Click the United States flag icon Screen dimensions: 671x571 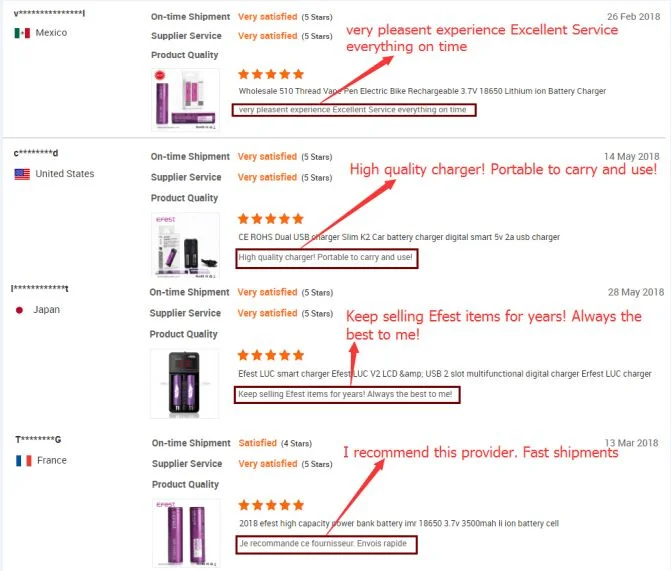point(22,174)
